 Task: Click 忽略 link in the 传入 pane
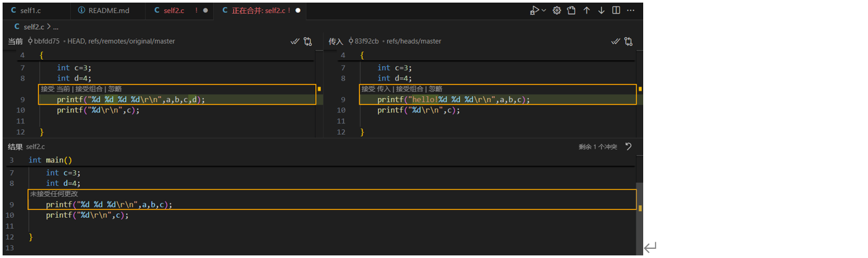pyautogui.click(x=436, y=89)
